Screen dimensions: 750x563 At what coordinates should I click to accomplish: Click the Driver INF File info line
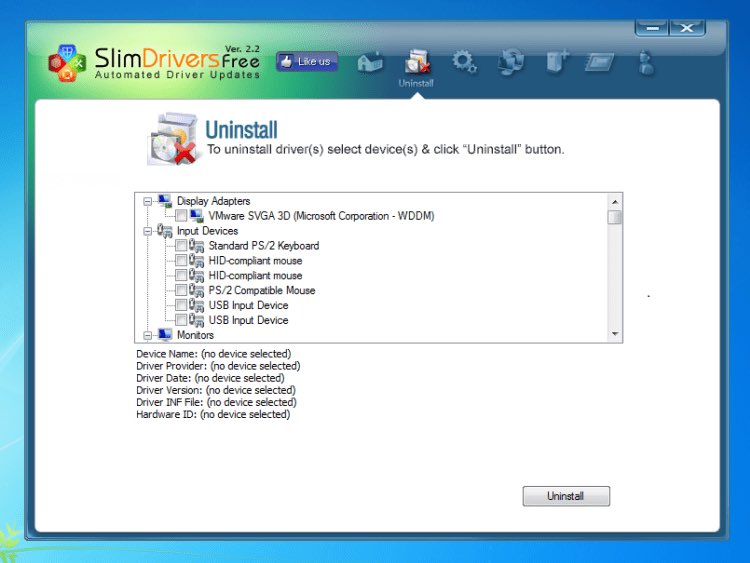[216, 402]
